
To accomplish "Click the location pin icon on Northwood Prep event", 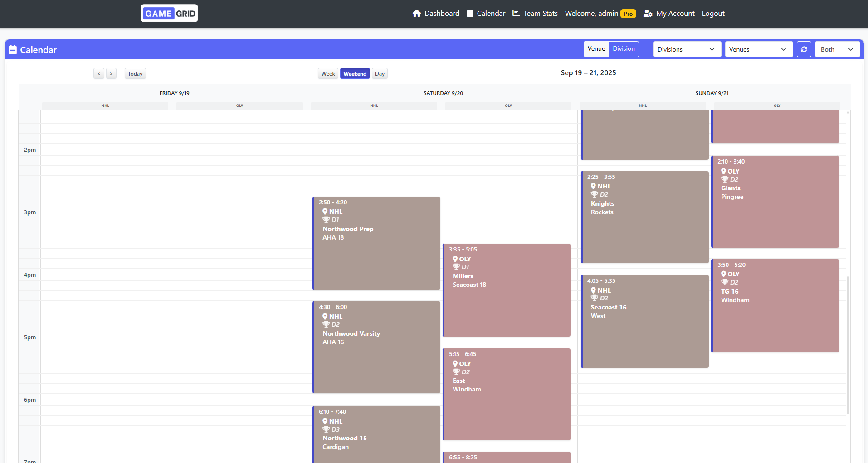I will click(325, 211).
